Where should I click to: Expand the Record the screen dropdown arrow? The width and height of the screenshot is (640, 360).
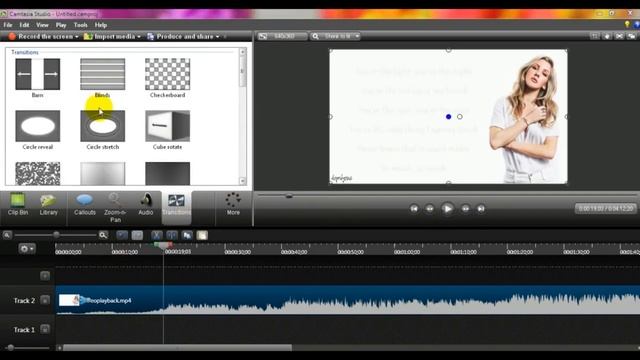coord(77,37)
